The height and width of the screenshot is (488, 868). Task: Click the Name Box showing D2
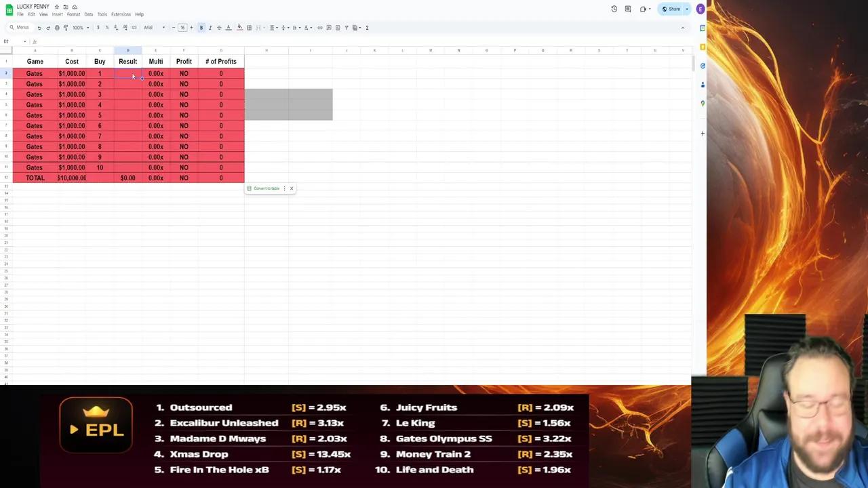(14, 41)
